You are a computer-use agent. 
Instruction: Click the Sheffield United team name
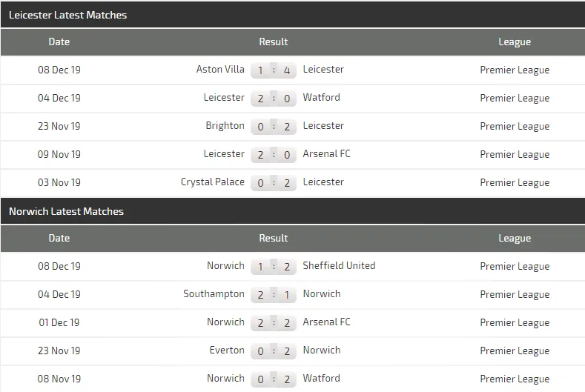coord(339,266)
